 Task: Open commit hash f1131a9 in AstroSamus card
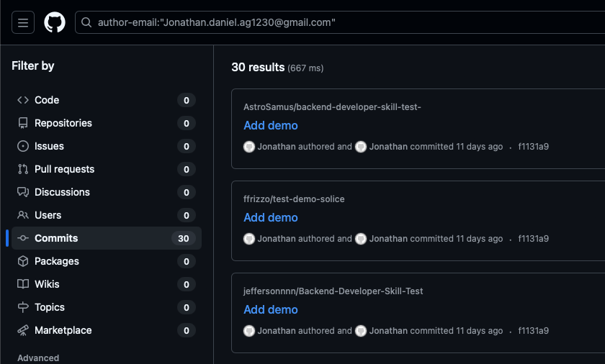click(533, 147)
